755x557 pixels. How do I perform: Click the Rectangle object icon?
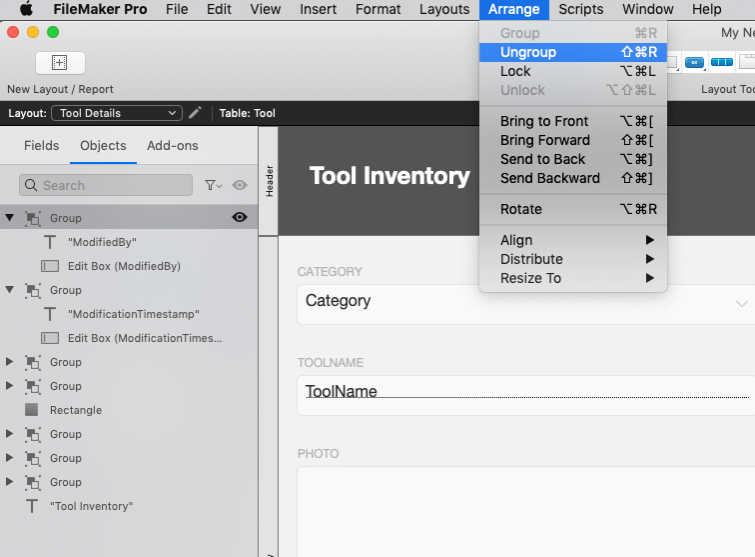tap(32, 410)
